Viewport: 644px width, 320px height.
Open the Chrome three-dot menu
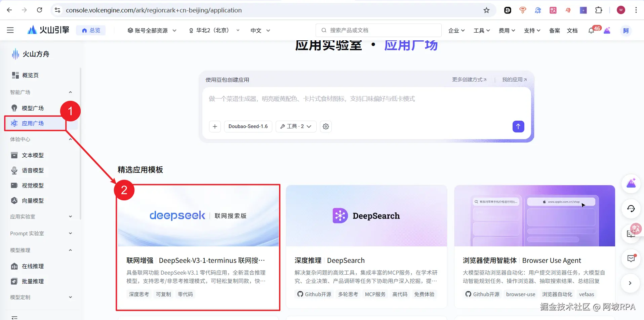636,10
